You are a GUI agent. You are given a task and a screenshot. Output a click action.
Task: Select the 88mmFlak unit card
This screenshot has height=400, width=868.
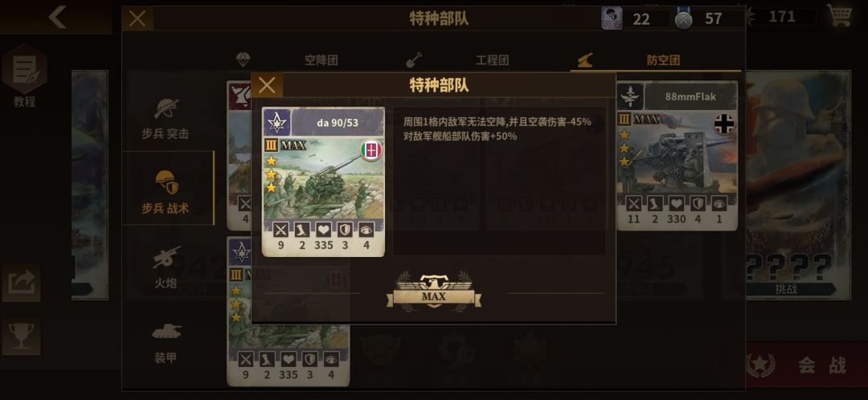click(677, 156)
